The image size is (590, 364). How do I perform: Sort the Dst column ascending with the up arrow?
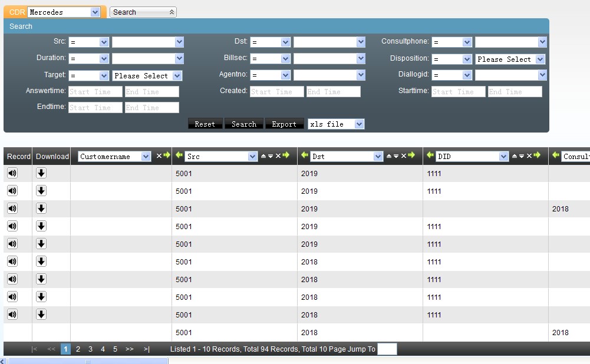coord(389,156)
